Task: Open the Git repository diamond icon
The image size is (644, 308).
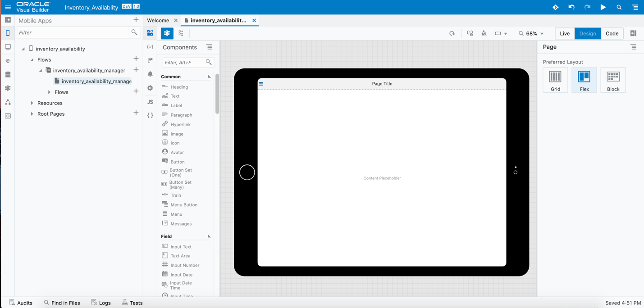Action: (555, 7)
